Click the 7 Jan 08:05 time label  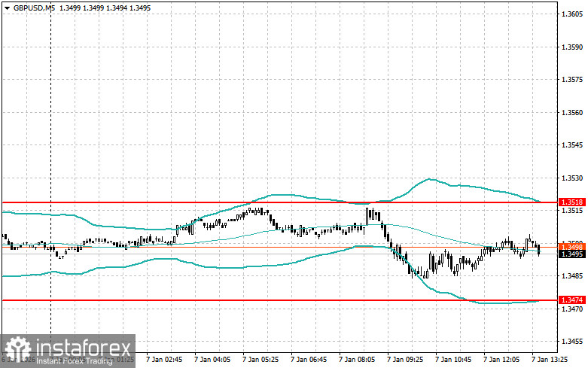[x=357, y=360]
